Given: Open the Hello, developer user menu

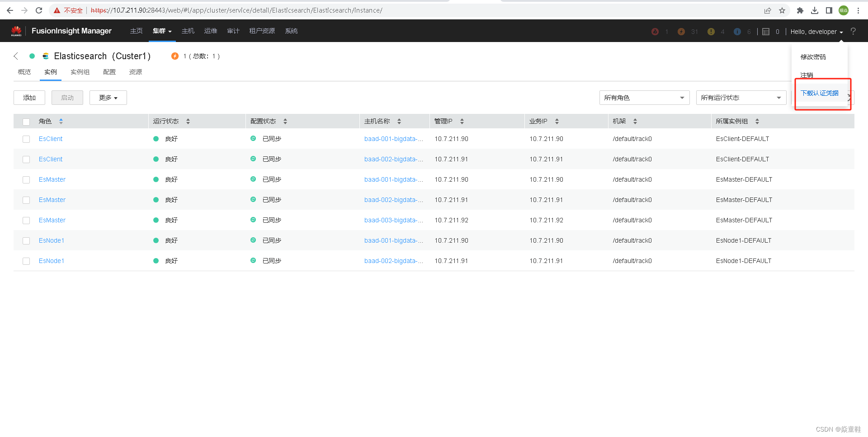Looking at the screenshot, I should [816, 32].
